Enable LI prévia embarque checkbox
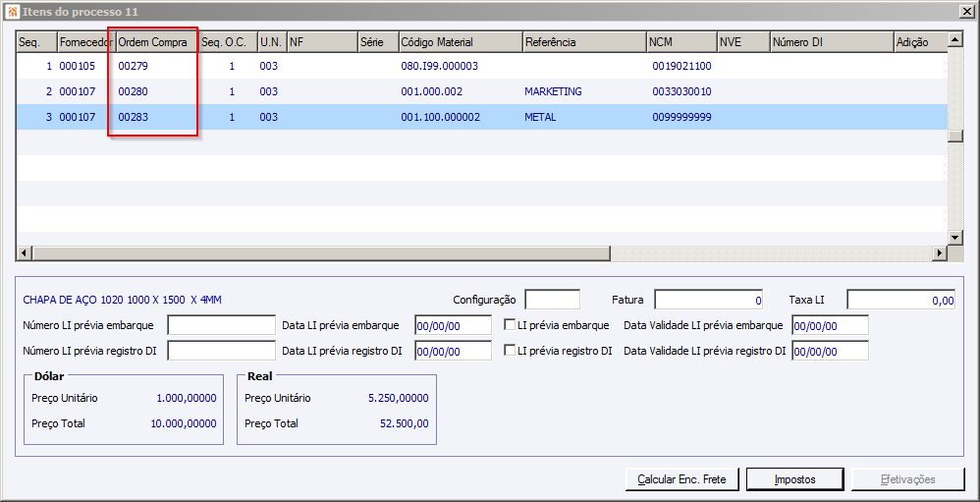Viewport: 980px width, 502px height. tap(510, 325)
